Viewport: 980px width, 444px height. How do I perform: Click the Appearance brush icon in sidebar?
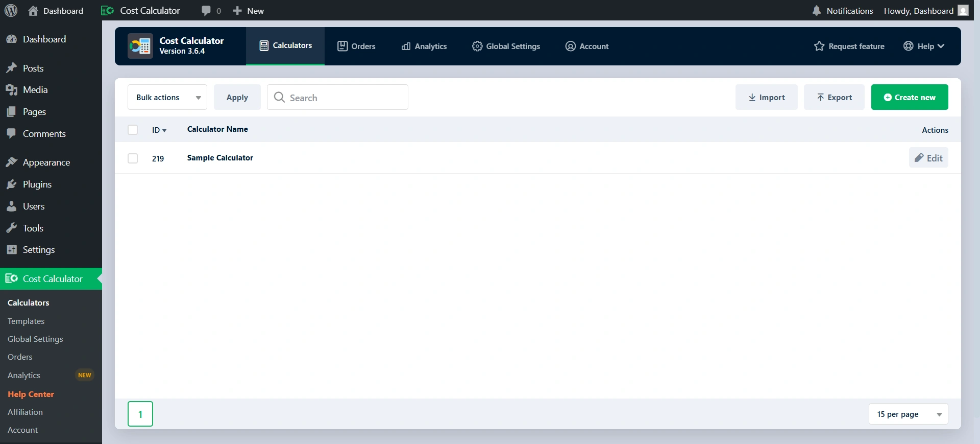[11, 162]
